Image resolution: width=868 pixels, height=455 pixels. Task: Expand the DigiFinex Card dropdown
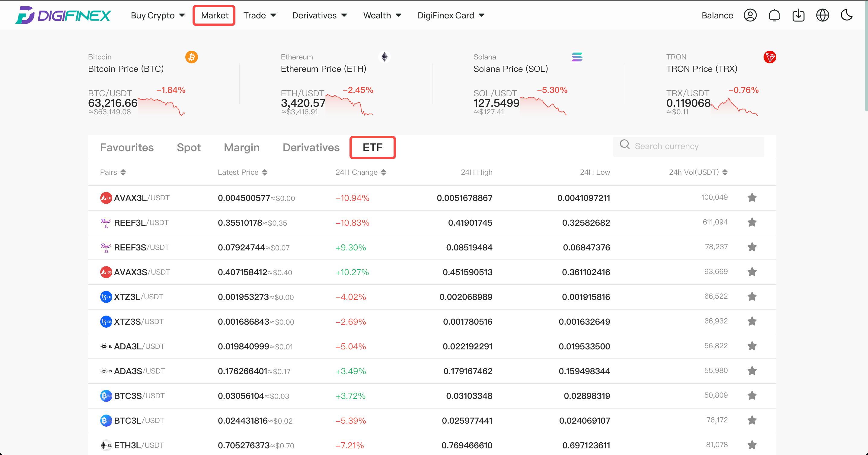tap(451, 15)
